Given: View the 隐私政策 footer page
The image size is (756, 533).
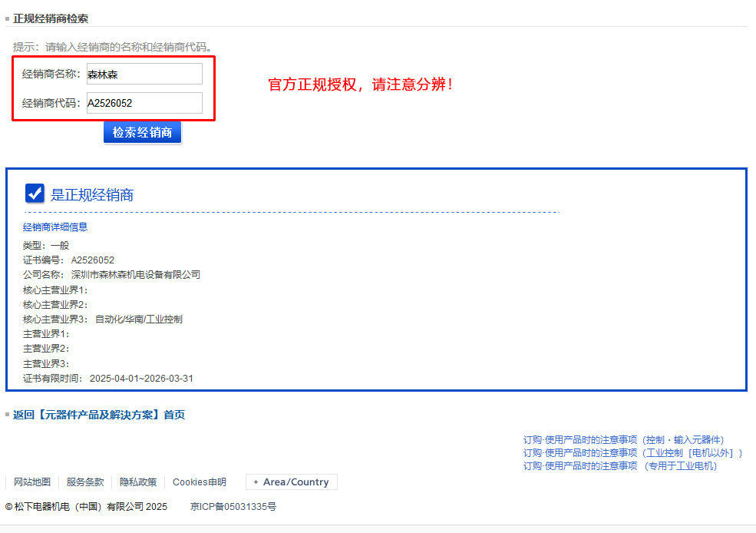Looking at the screenshot, I should click(138, 482).
